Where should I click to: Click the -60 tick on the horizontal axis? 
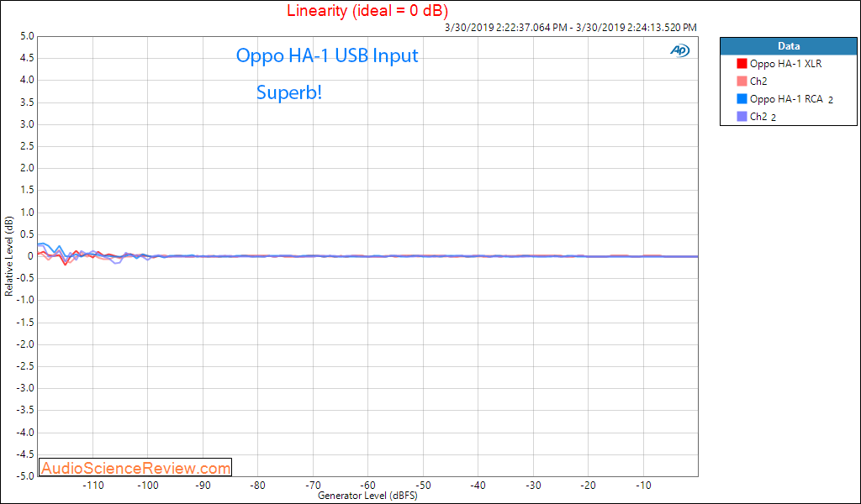pos(368,486)
